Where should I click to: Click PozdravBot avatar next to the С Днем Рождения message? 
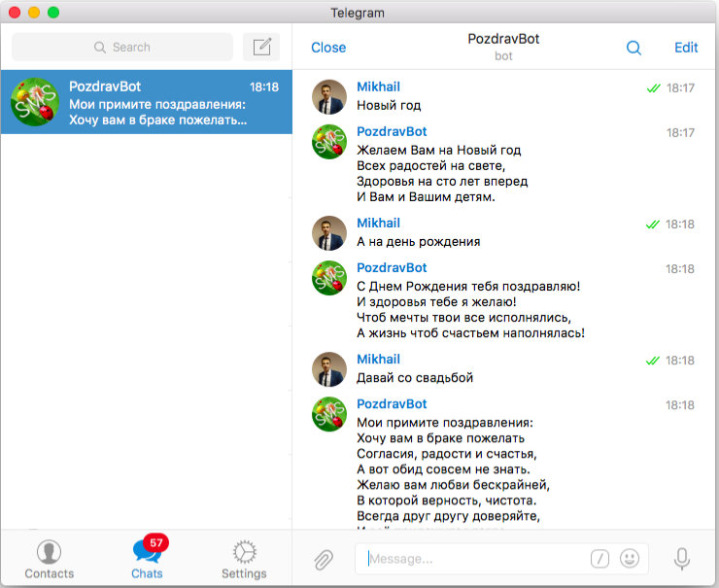(328, 278)
